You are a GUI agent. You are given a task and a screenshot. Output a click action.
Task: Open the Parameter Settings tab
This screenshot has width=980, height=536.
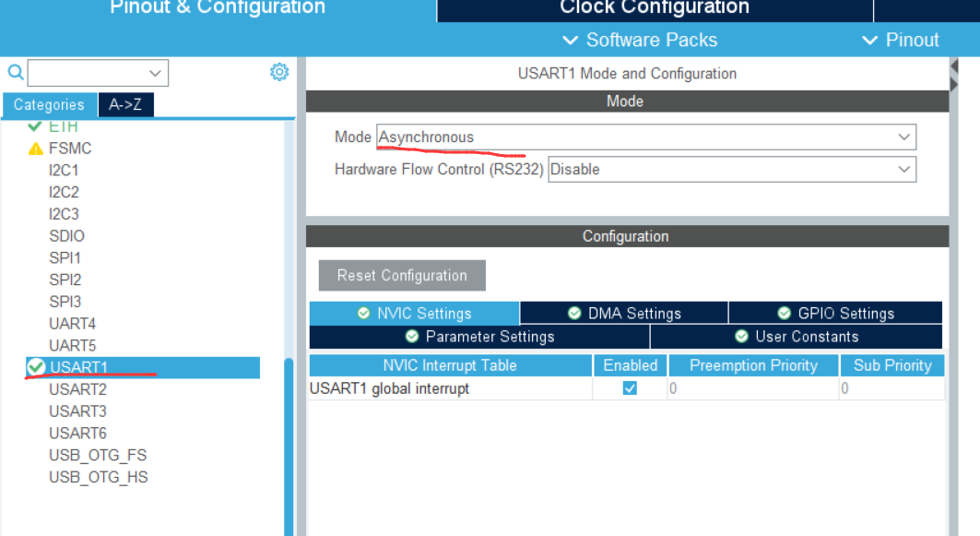[x=479, y=337]
